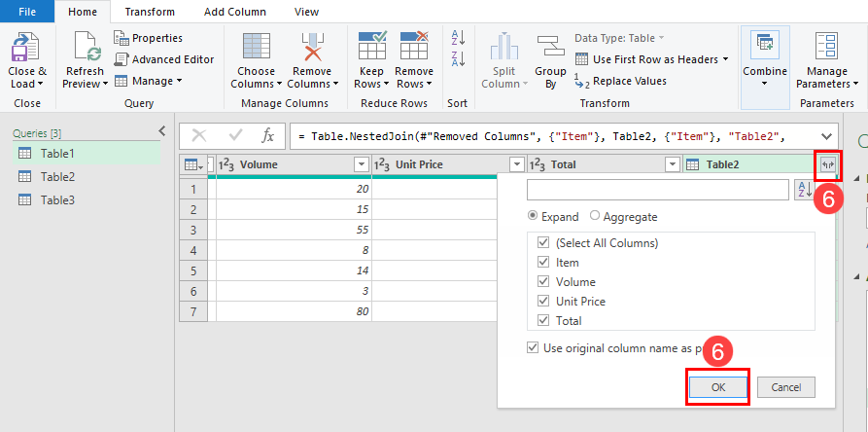Click the expand icon on Table2 column

(x=828, y=164)
